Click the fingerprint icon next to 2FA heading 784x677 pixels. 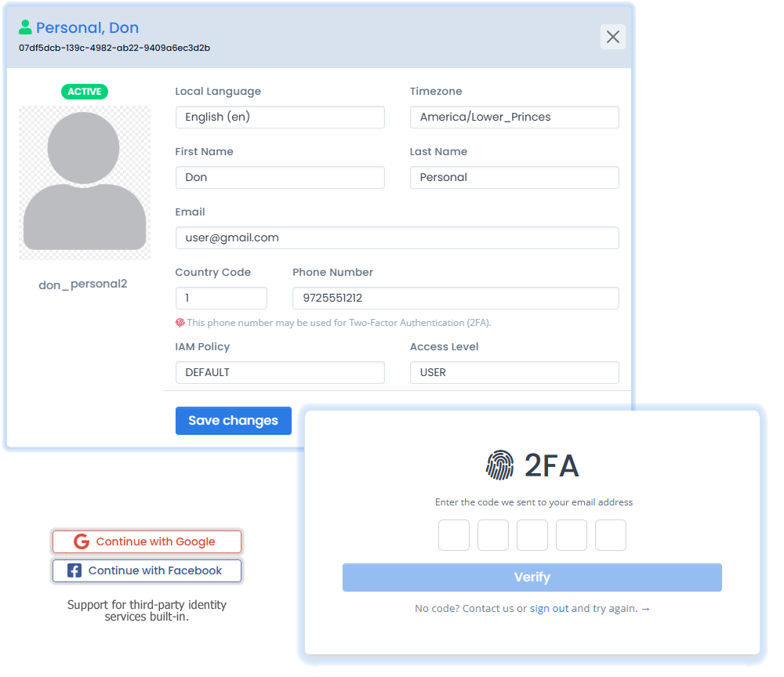coord(499,465)
